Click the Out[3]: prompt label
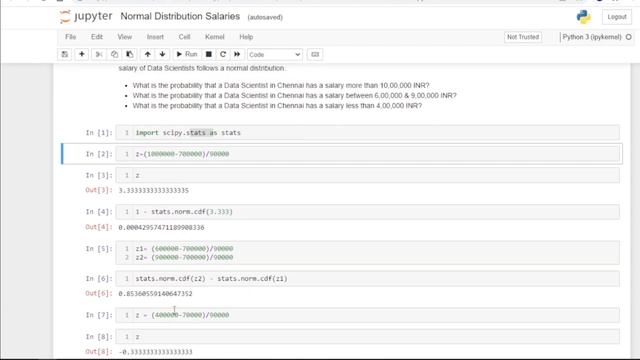 pos(99,190)
